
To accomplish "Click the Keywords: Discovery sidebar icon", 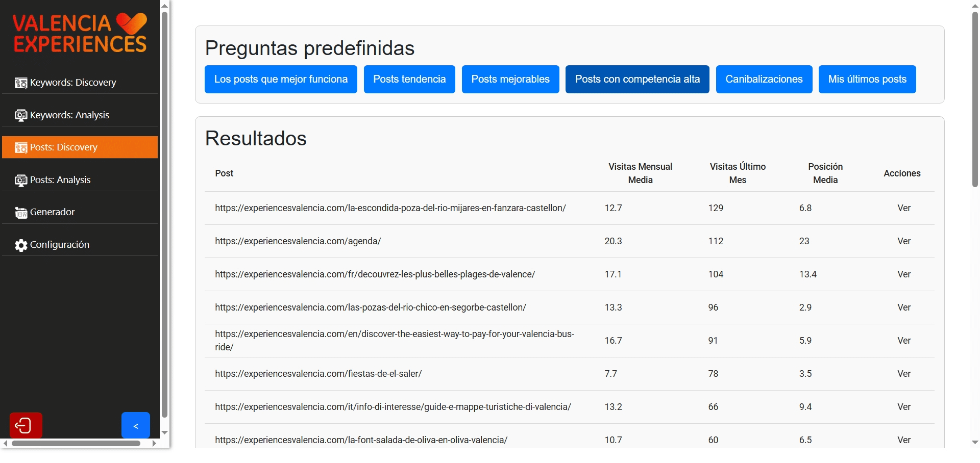I will (x=21, y=83).
